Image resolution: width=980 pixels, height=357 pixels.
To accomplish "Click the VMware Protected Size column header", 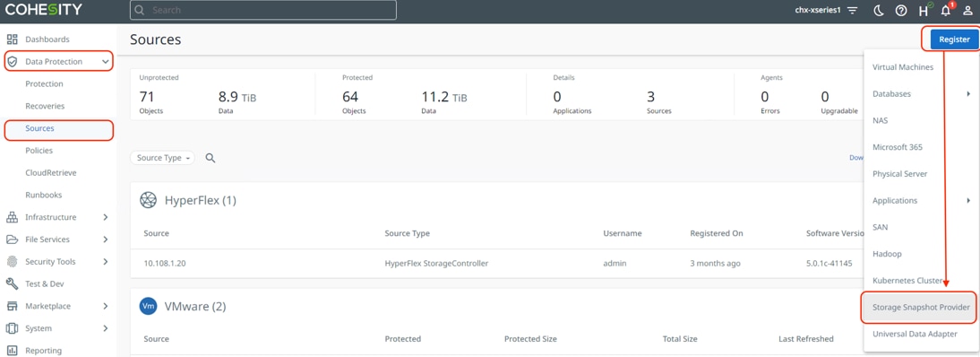I will pos(530,339).
